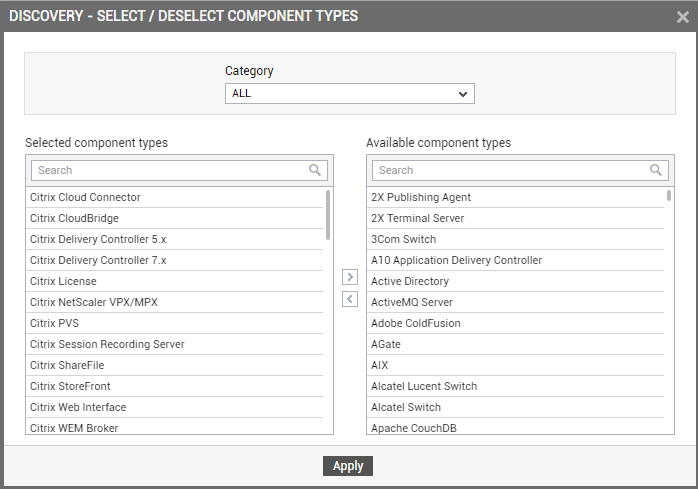Screen dimensions: 698x489
Task: Select Citrix CloudBridge
Action: [x=176, y=218]
